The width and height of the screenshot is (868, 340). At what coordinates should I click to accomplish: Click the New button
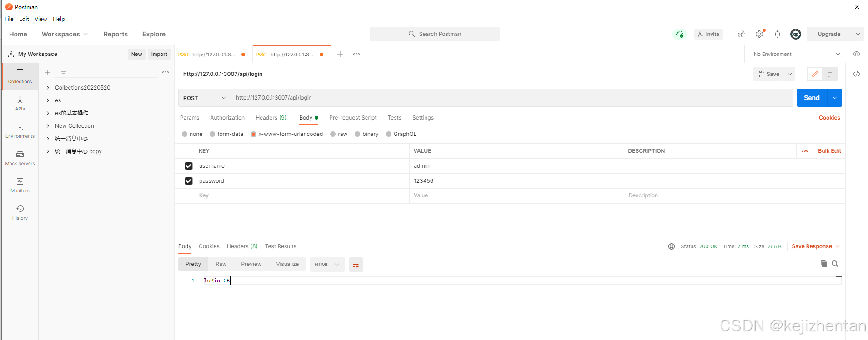[137, 54]
